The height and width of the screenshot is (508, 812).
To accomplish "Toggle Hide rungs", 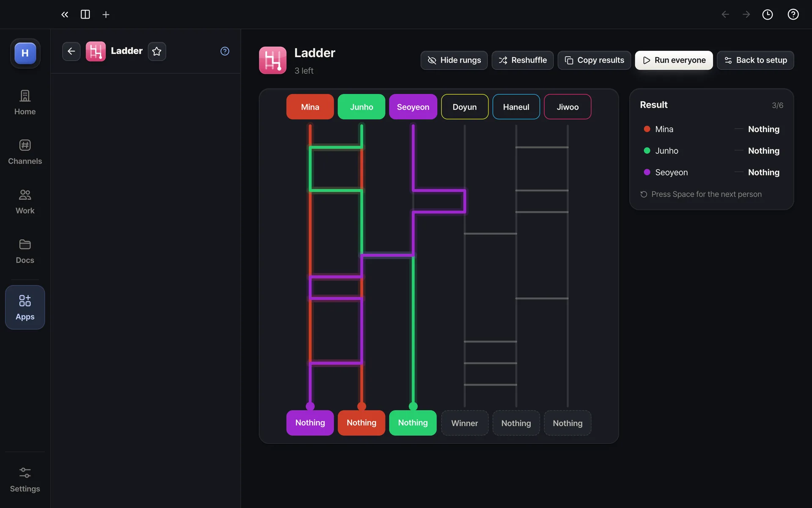I will (x=454, y=60).
